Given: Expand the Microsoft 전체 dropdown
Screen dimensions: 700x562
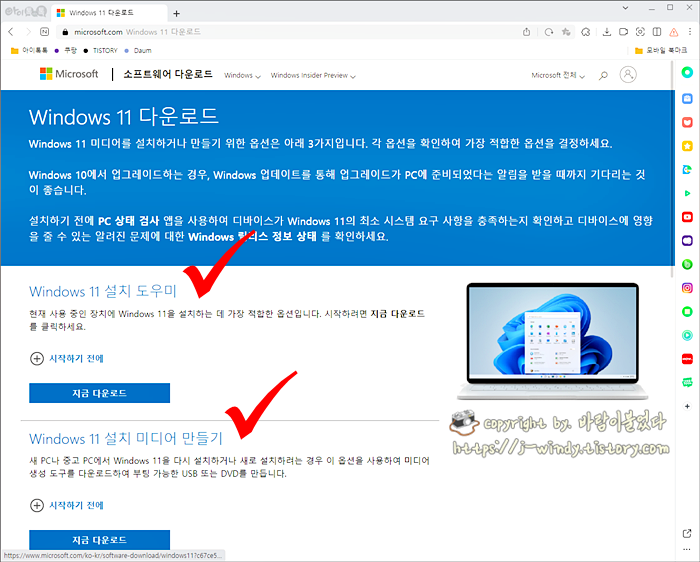Looking at the screenshot, I should (558, 75).
